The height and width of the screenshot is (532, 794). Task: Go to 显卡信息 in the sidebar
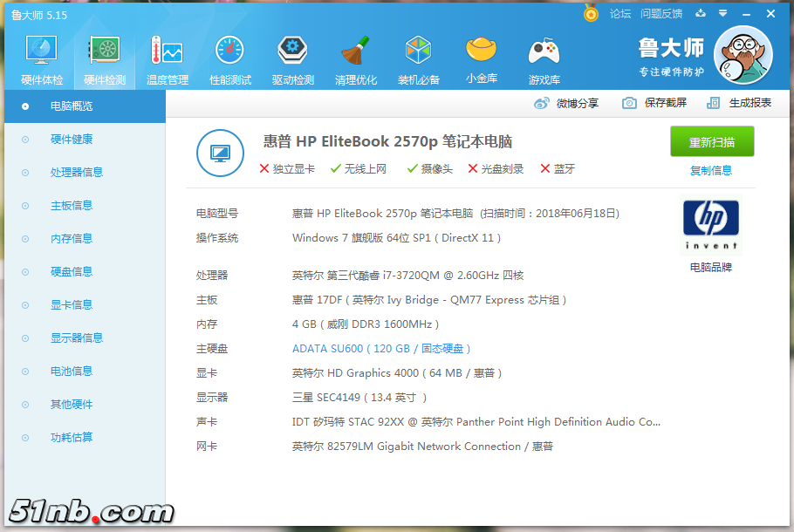pyautogui.click(x=71, y=305)
